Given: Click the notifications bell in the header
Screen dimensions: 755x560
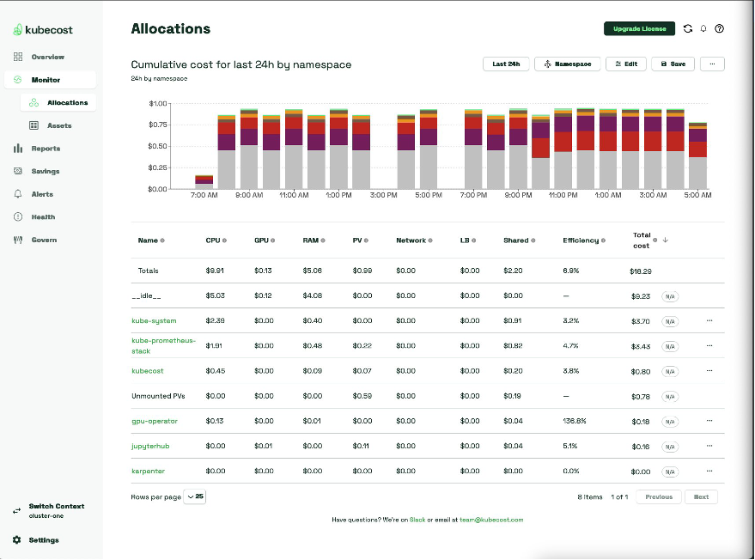Looking at the screenshot, I should click(703, 28).
